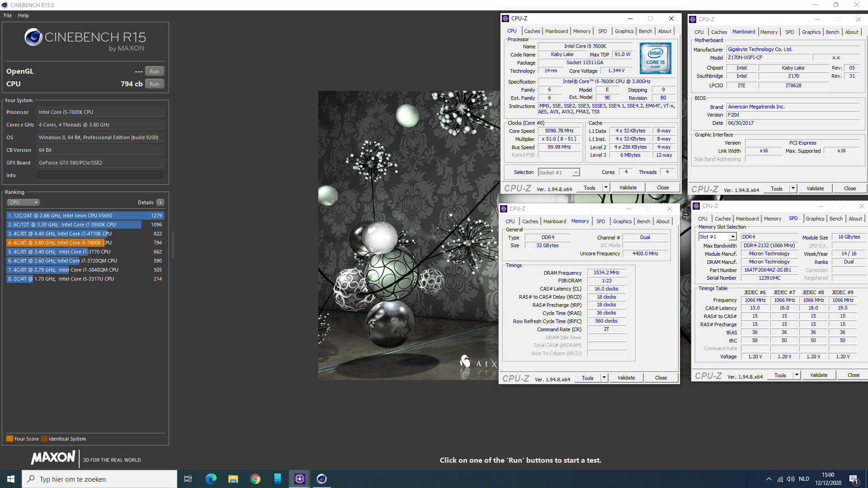Image resolution: width=868 pixels, height=488 pixels.
Task: Click Validate in CPU-Z Memory window
Action: click(626, 378)
